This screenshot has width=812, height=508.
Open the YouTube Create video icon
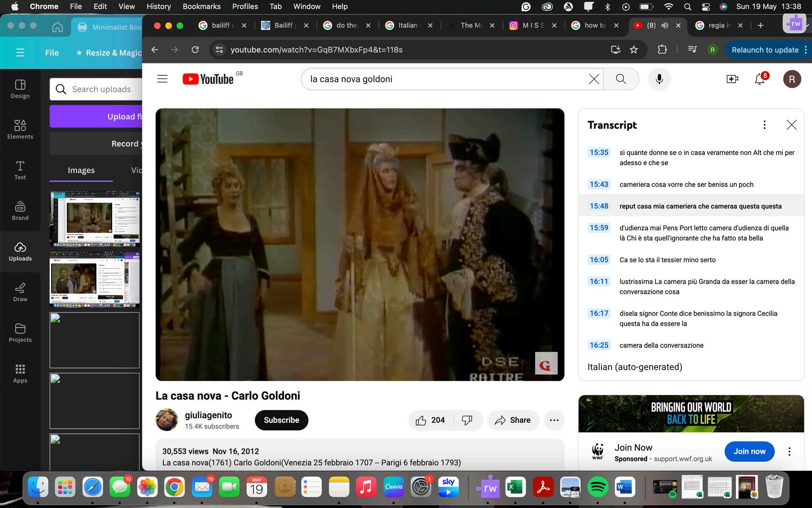[x=732, y=79]
